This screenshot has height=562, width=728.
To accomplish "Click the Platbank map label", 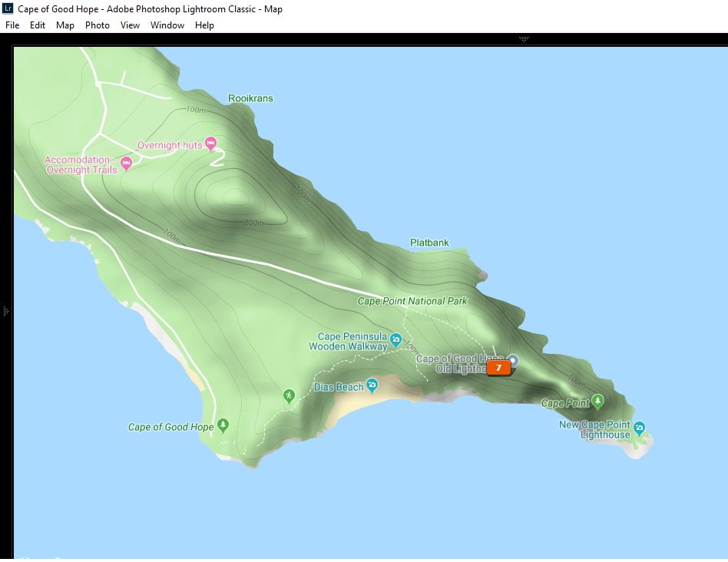I will pyautogui.click(x=429, y=243).
